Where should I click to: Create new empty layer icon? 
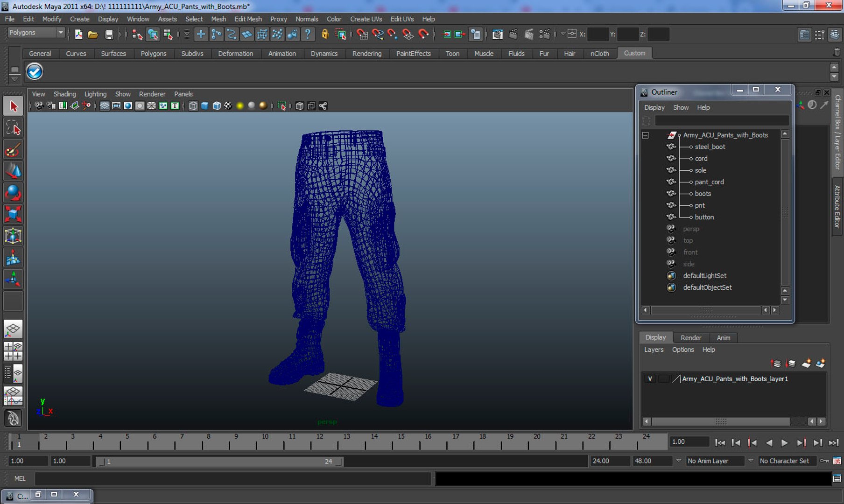point(806,363)
